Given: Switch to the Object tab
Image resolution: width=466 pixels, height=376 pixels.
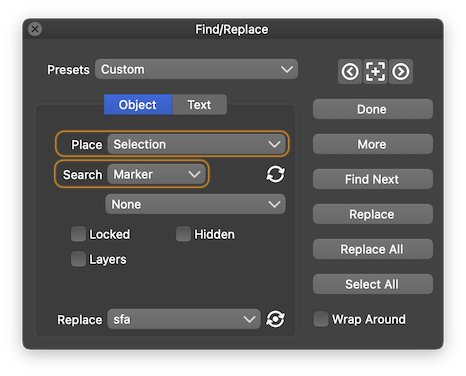Looking at the screenshot, I should pos(138,105).
